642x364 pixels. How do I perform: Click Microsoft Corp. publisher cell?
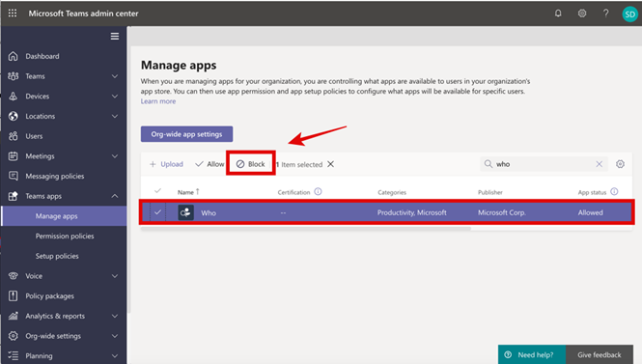coord(502,212)
